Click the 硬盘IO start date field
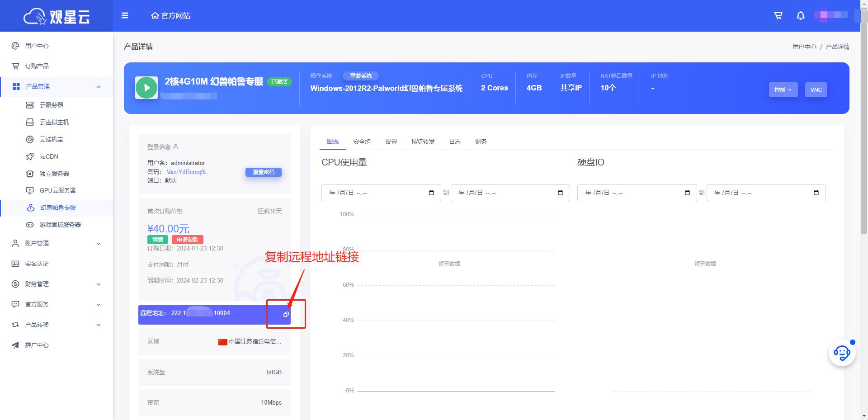The height and width of the screenshot is (420, 868). point(637,193)
